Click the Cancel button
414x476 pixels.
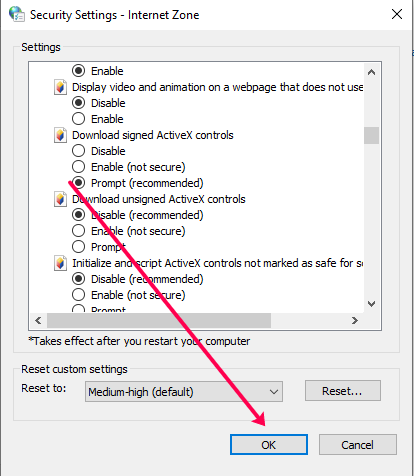point(358,445)
